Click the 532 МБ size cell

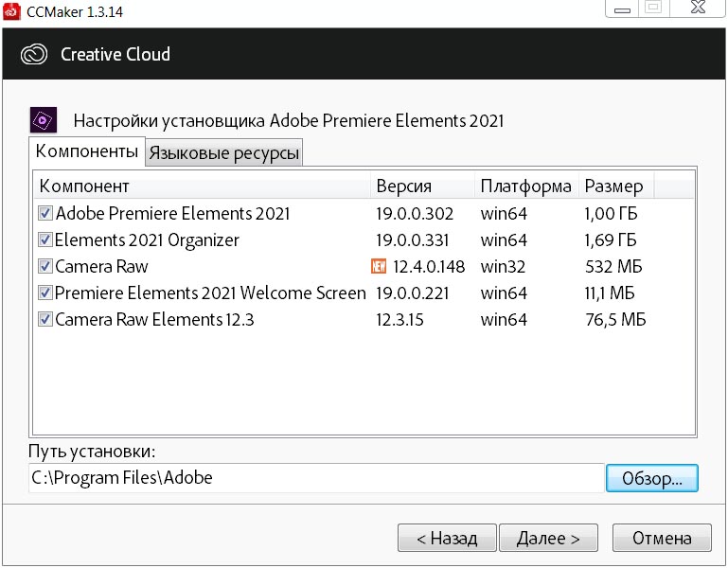(x=613, y=267)
